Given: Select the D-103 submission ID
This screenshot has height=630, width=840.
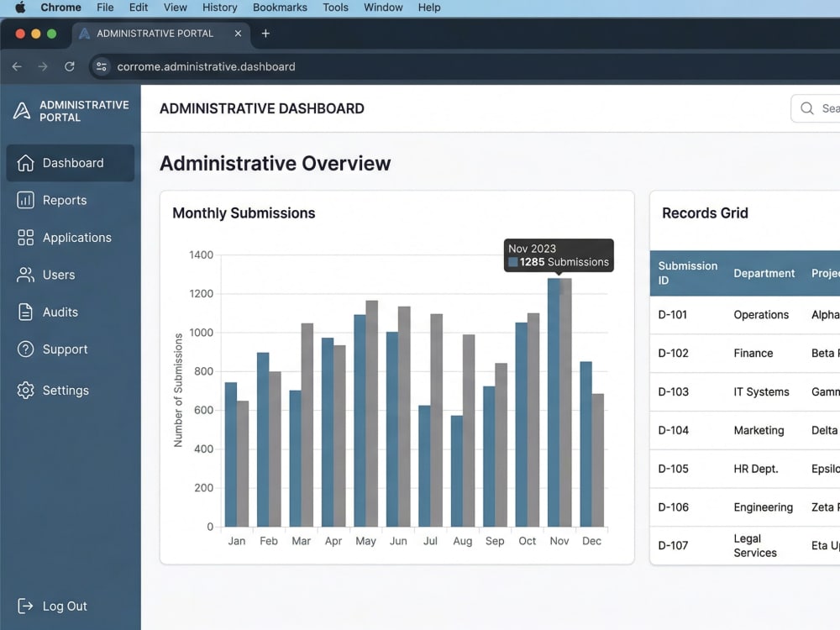Looking at the screenshot, I should tap(673, 391).
